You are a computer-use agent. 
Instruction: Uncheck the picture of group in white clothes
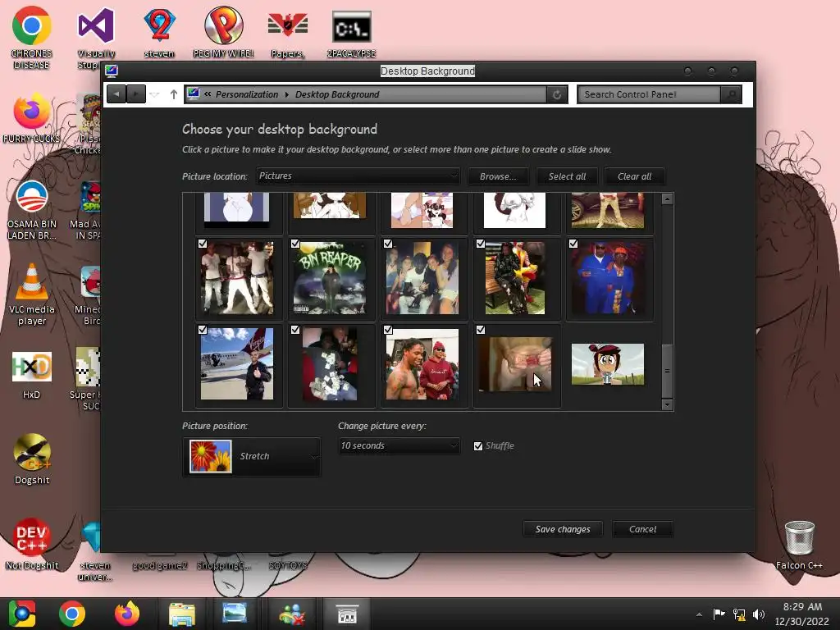(x=203, y=244)
